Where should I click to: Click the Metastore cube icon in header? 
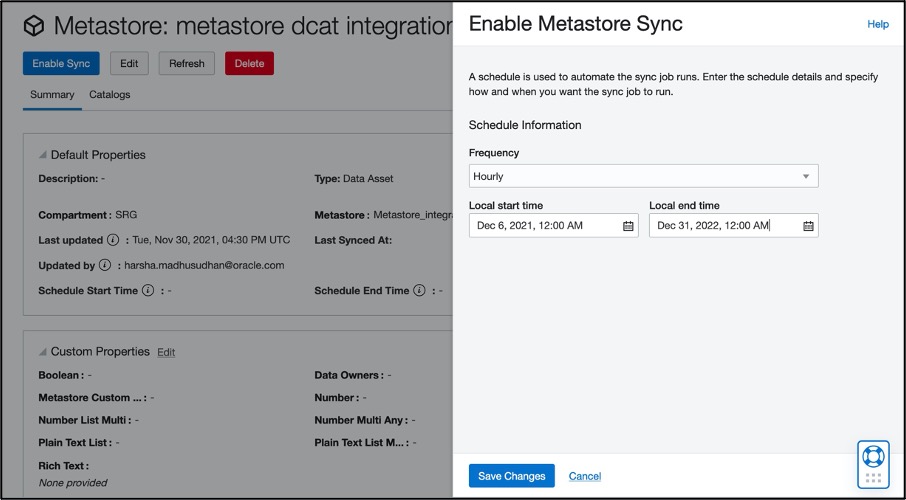pyautogui.click(x=35, y=25)
